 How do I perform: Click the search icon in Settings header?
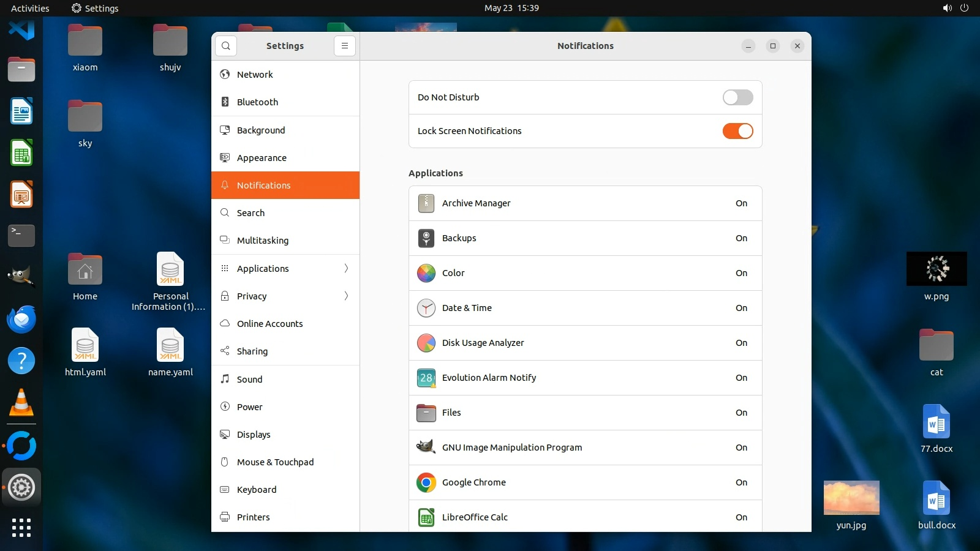(226, 46)
